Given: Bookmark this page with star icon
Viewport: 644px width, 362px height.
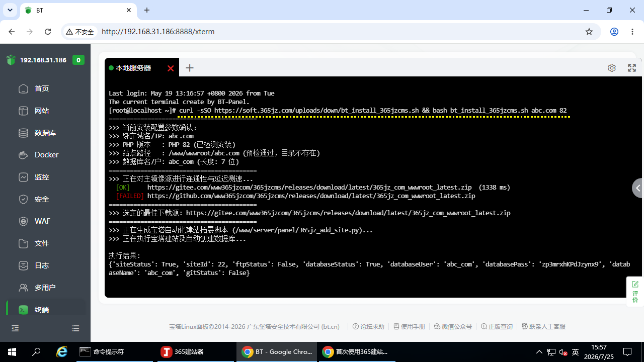Looking at the screenshot, I should 589,32.
